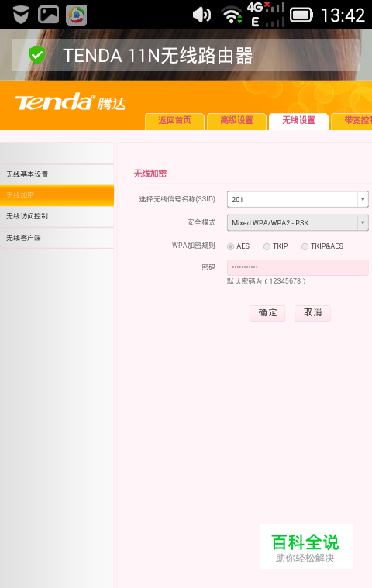Click the 选择无线信号名称(SSID) label
The image size is (372, 588).
(177, 199)
